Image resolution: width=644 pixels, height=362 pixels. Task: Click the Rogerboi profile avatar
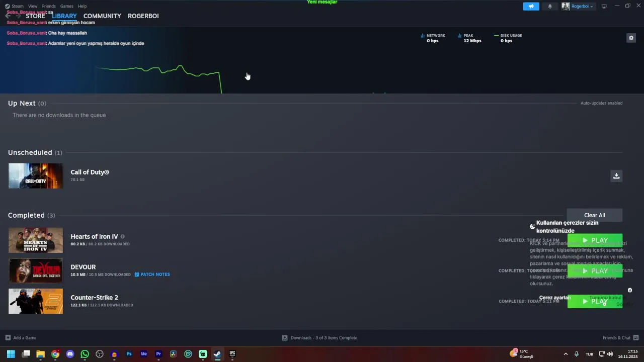click(x=566, y=6)
